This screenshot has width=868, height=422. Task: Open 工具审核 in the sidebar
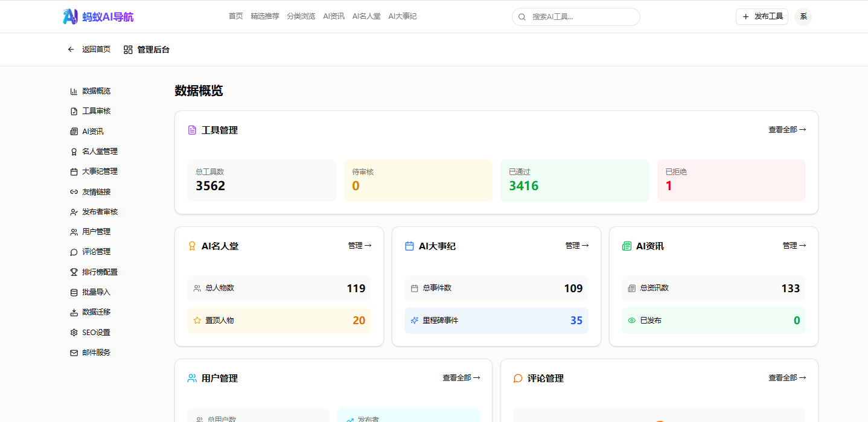[96, 111]
